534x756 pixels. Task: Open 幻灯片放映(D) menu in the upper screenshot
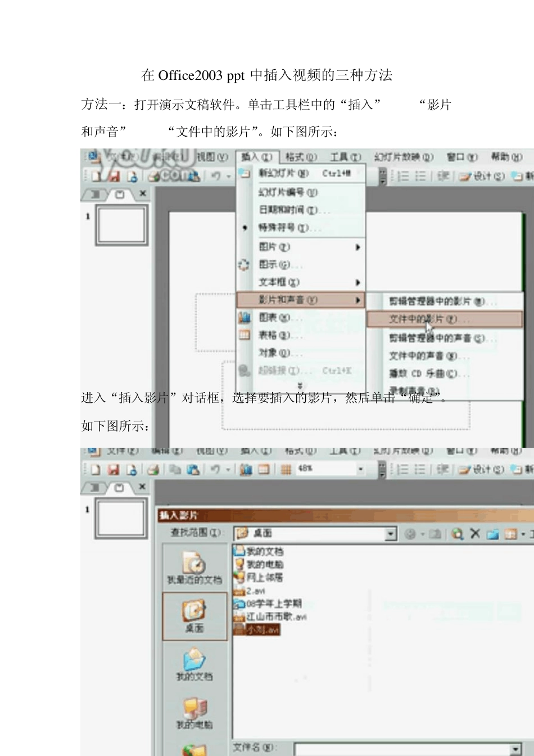click(x=404, y=157)
